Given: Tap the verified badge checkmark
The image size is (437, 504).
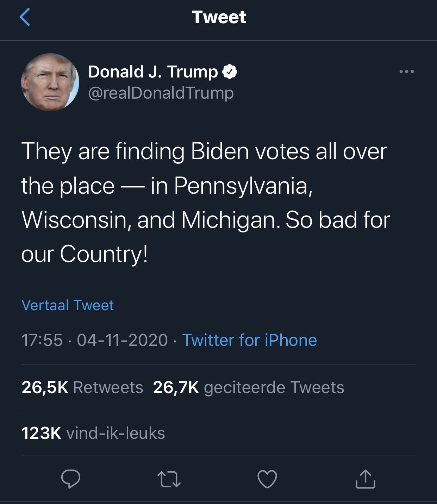Looking at the screenshot, I should click(x=230, y=72).
